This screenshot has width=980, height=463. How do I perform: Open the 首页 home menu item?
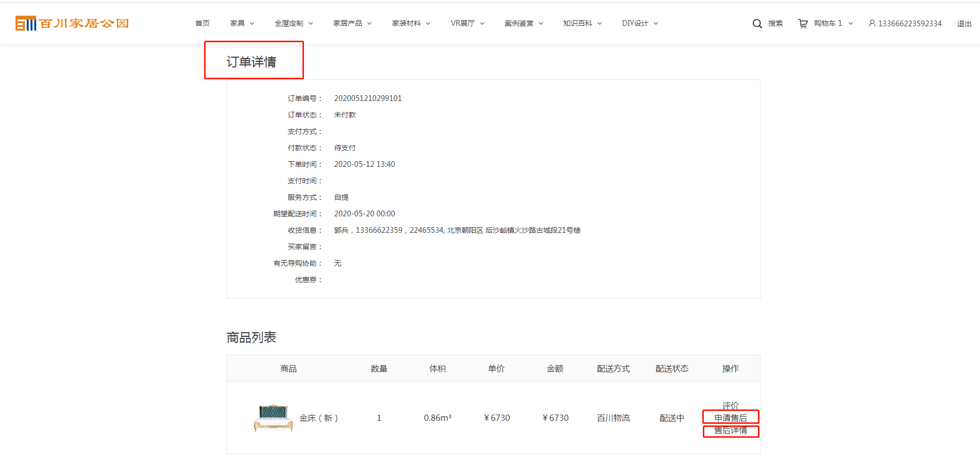click(x=202, y=23)
